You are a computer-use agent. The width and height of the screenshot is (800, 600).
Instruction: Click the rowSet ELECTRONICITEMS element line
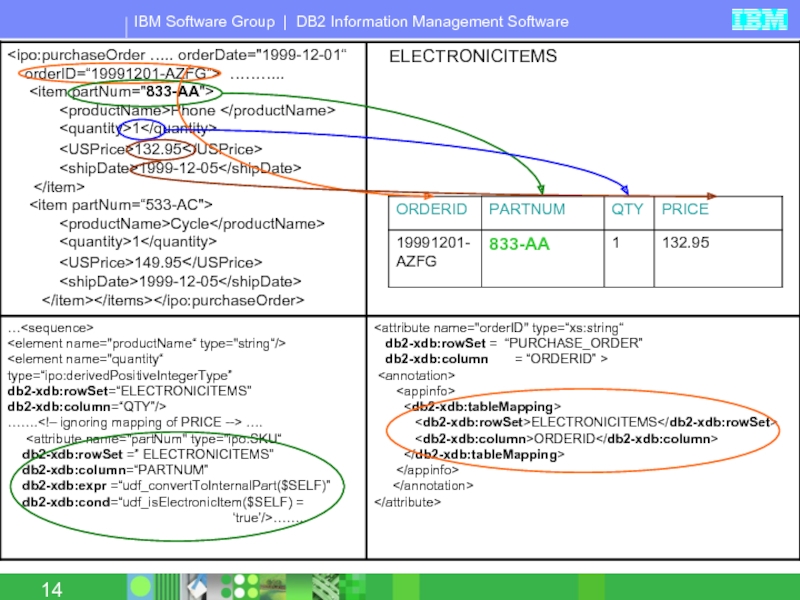click(x=595, y=422)
